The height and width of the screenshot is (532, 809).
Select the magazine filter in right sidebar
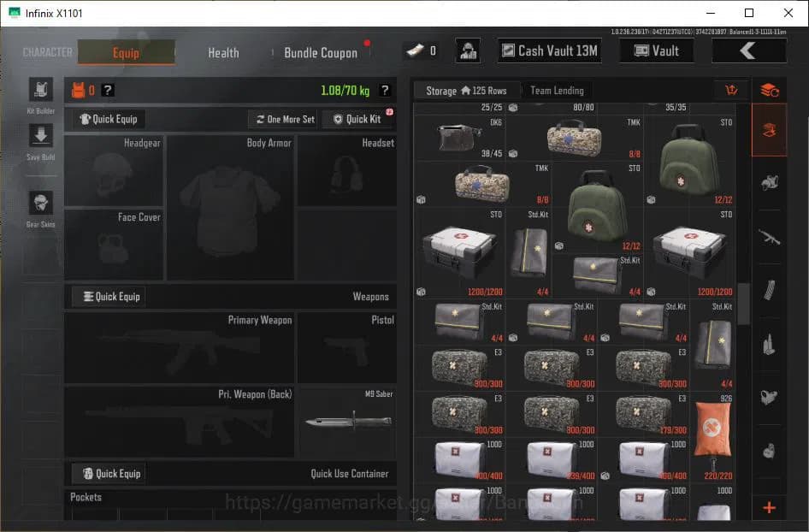tap(769, 291)
